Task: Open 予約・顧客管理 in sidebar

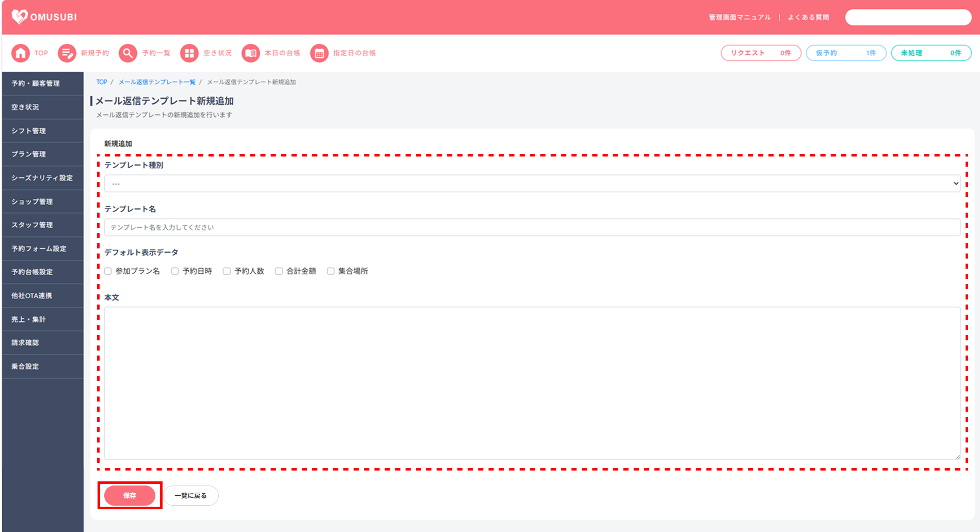Action: (43, 83)
